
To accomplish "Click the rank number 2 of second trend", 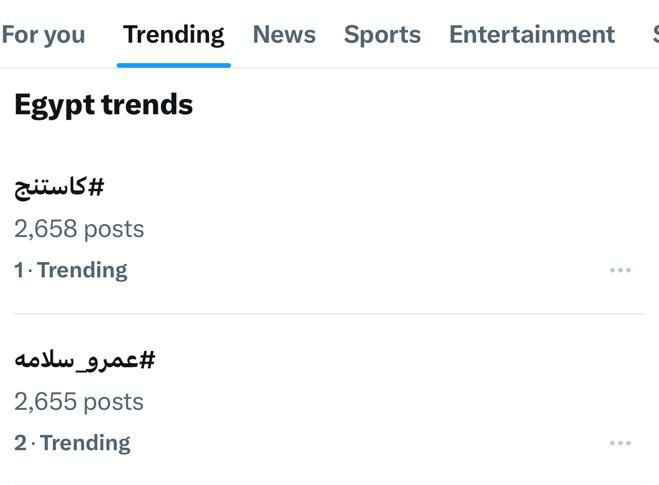I will tap(20, 443).
